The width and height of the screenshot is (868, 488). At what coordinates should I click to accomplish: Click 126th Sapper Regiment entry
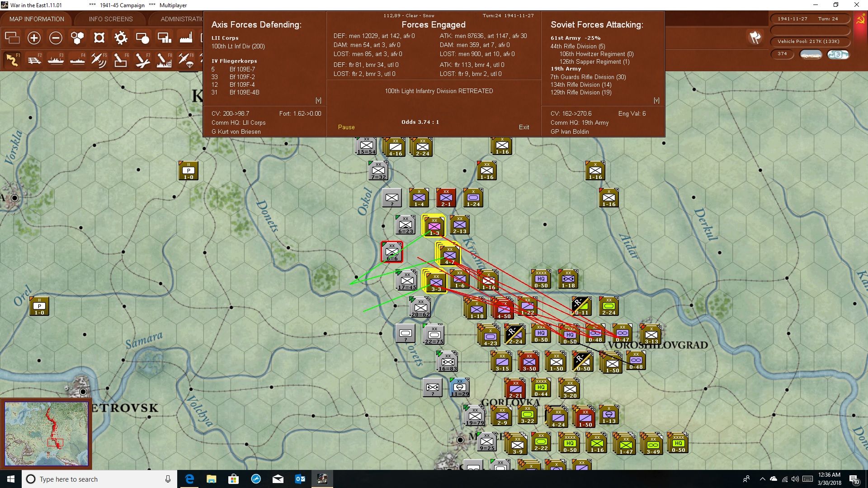(594, 62)
